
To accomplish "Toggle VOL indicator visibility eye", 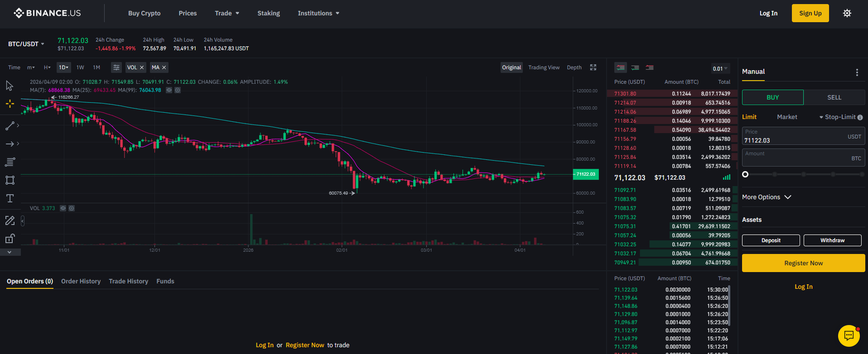I will click(63, 208).
